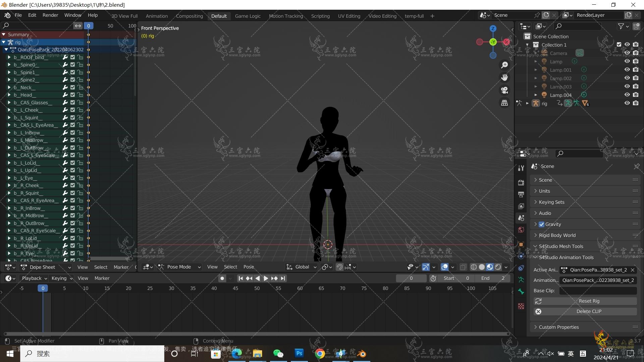Toggle auto keying record button
Viewport: 644px width, 362px height.
[222, 278]
